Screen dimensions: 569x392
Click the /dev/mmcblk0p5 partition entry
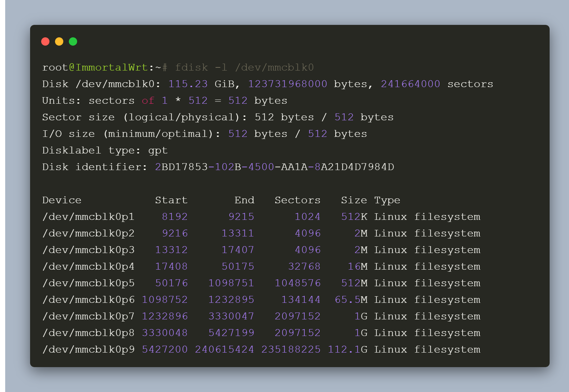click(88, 283)
